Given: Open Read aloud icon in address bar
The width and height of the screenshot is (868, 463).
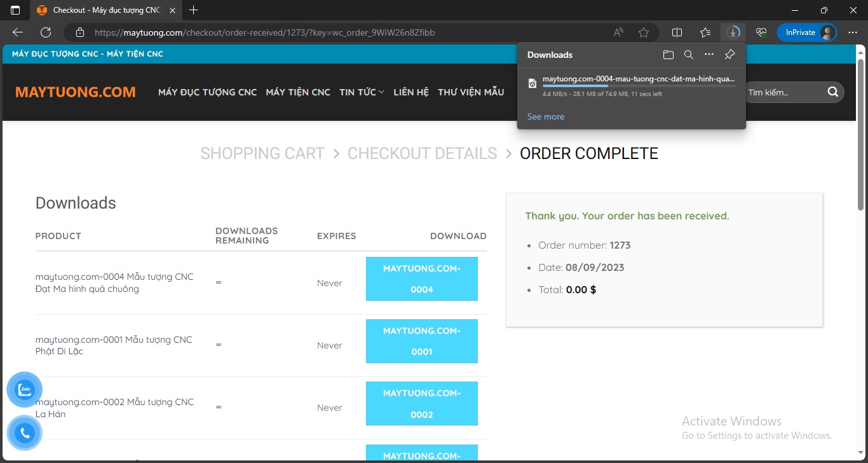Looking at the screenshot, I should coord(618,32).
